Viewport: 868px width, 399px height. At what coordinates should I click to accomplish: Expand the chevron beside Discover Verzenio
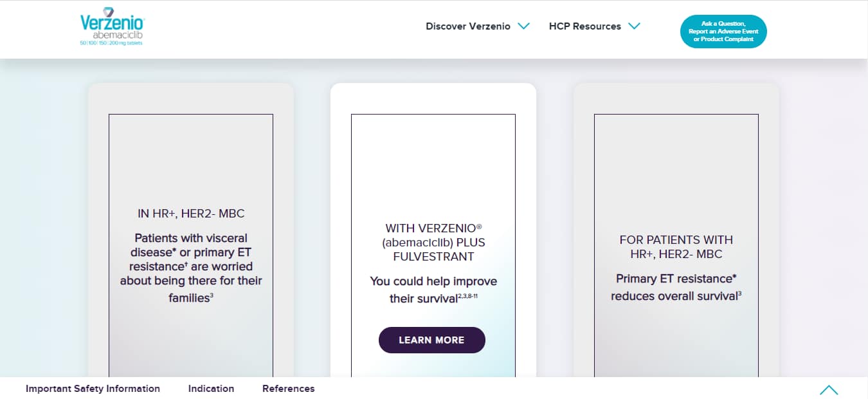(x=523, y=26)
